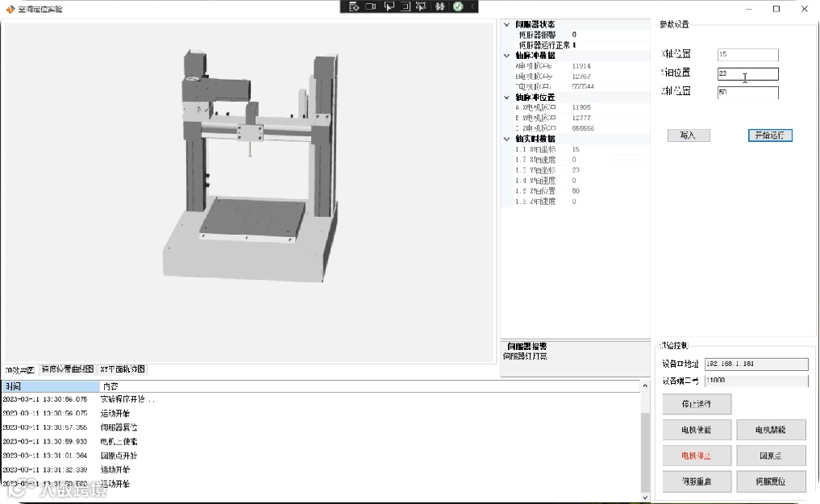Open the XY平面轨迹图 tab
Viewport: 820px width, 504px height.
click(x=123, y=369)
